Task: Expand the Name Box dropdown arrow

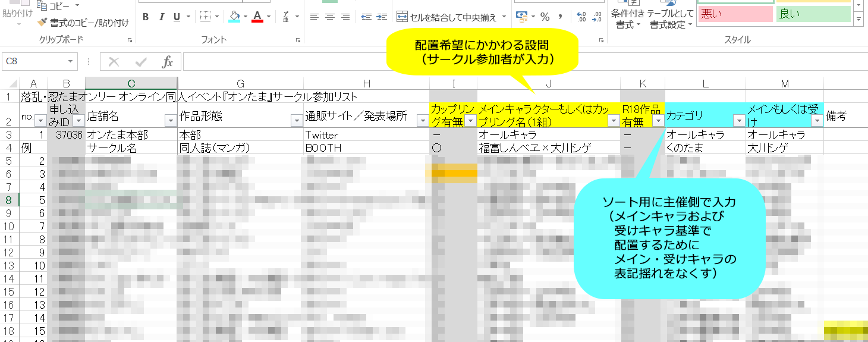Action: 71,61
